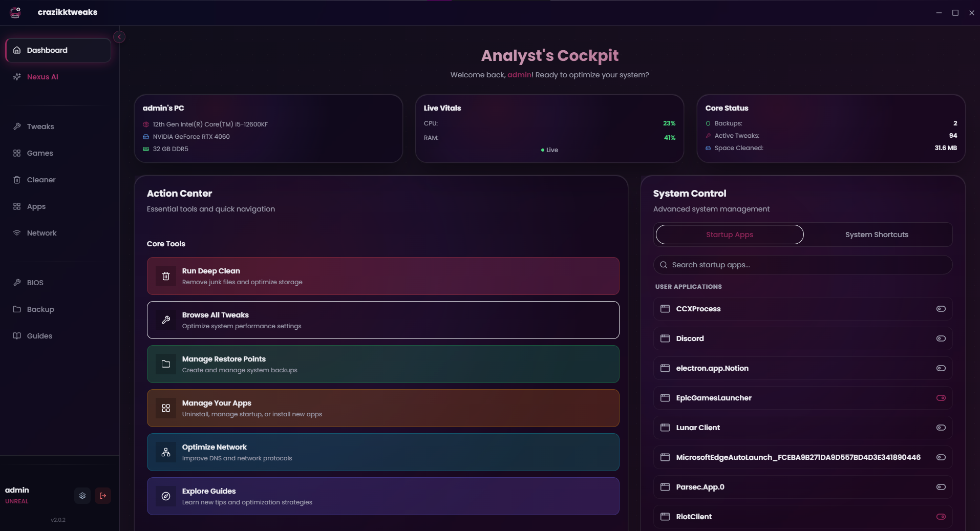980x531 pixels.
Task: Toggle the RiotClient startup switch
Action: click(941, 517)
